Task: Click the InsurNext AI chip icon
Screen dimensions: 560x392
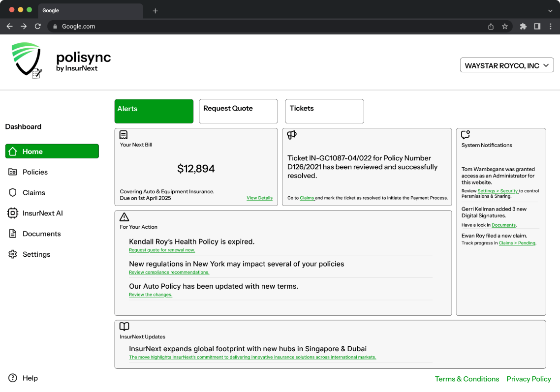Action: (x=12, y=213)
